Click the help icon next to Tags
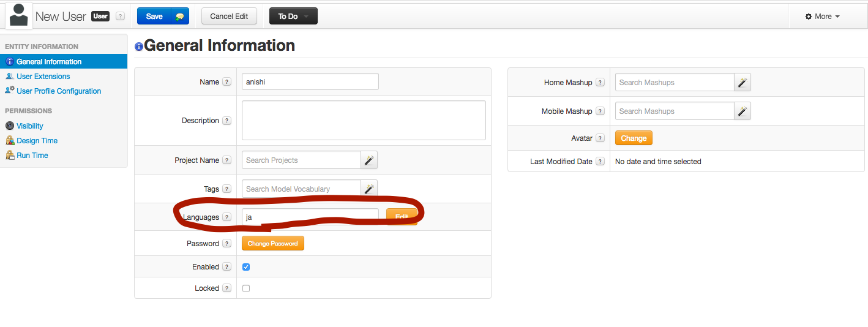Image resolution: width=868 pixels, height=327 pixels. point(226,189)
